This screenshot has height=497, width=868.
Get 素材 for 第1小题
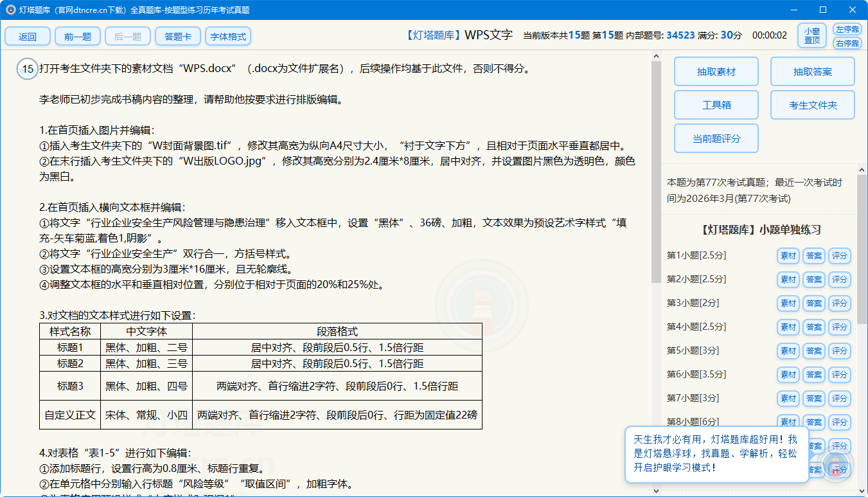(788, 256)
